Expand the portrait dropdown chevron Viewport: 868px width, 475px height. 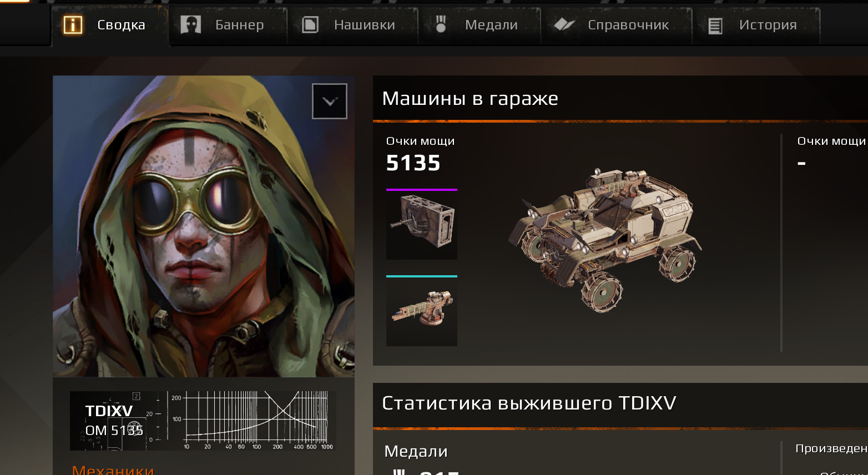(330, 101)
